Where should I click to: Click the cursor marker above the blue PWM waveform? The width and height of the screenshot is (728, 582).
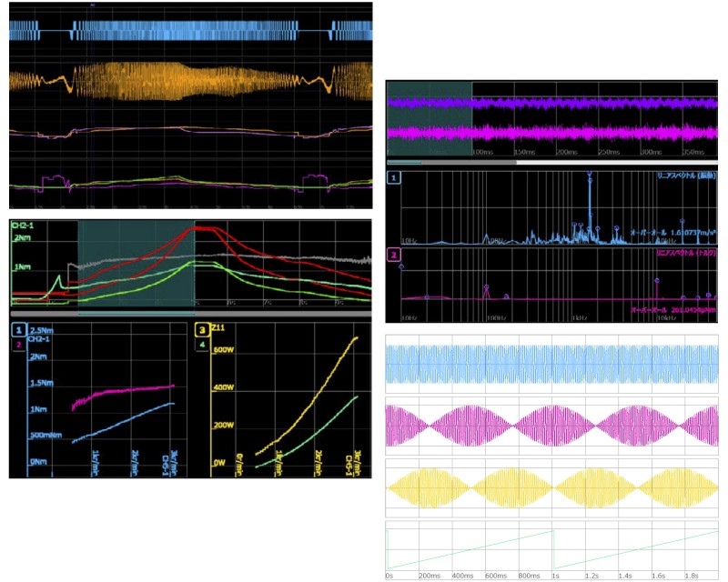pyautogui.click(x=93, y=5)
